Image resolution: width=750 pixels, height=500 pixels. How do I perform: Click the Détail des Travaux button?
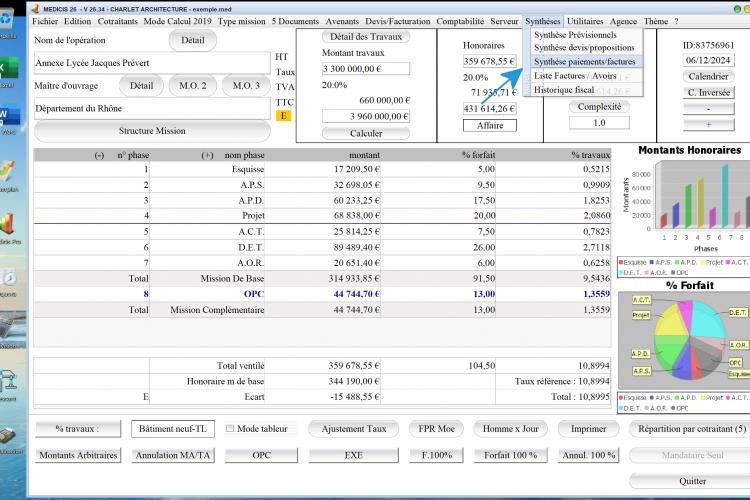tap(366, 37)
